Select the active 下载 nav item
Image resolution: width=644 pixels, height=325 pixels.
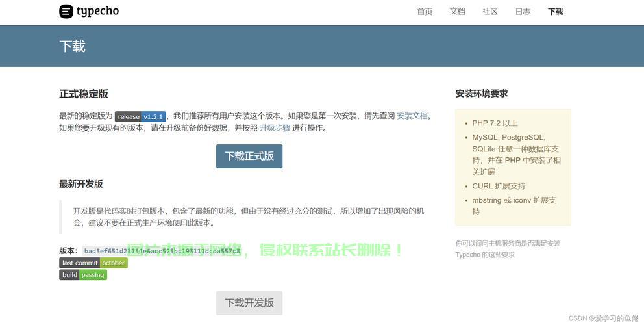click(x=556, y=12)
